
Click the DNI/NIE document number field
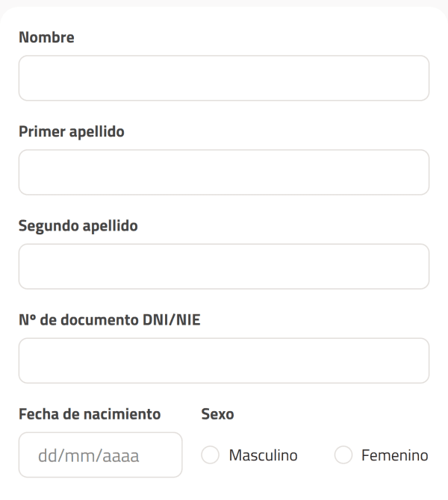point(223,360)
